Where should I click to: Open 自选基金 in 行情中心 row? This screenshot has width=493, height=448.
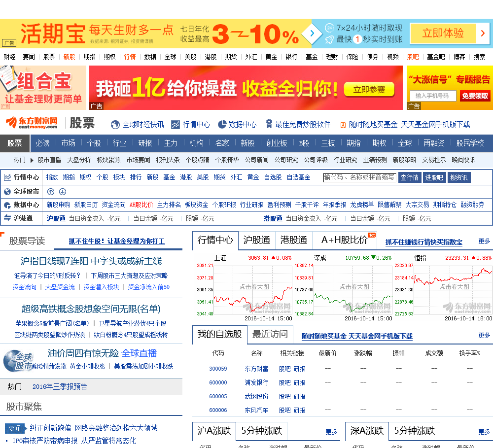(298, 177)
